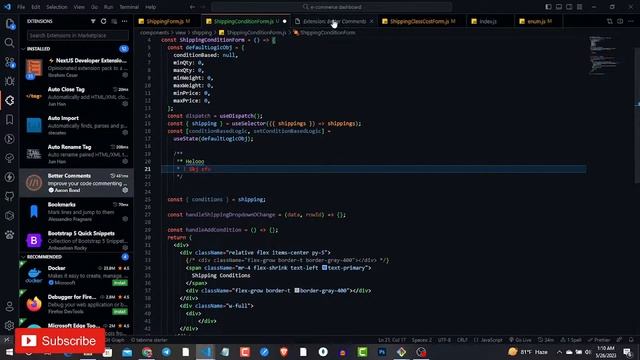Viewport: 640px width, 360px height.
Task: Install the Docker extension
Action: [x=120, y=283]
